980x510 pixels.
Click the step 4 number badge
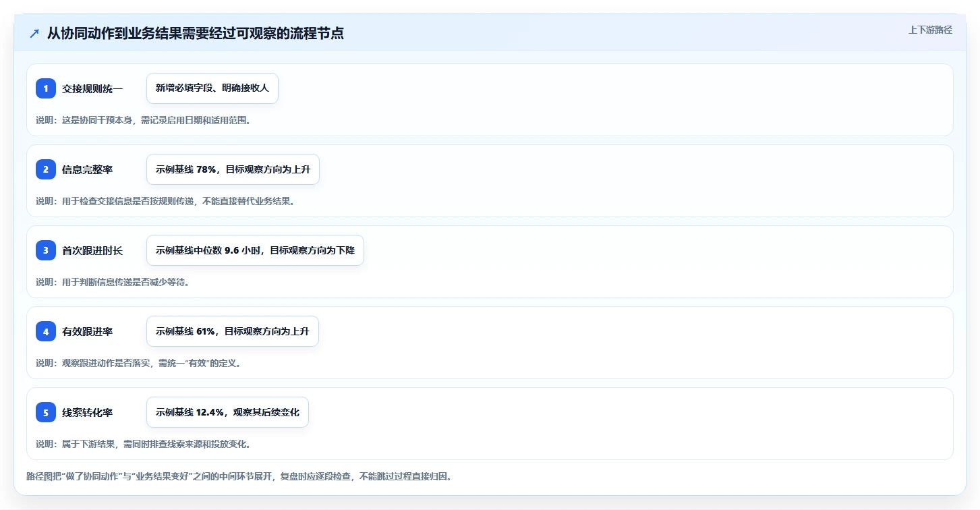[x=46, y=331]
